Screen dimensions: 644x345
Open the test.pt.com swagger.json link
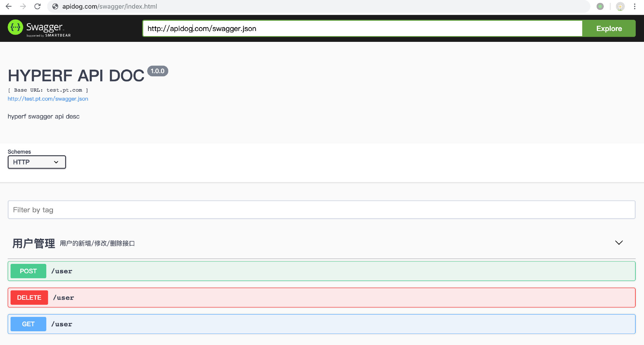point(48,99)
